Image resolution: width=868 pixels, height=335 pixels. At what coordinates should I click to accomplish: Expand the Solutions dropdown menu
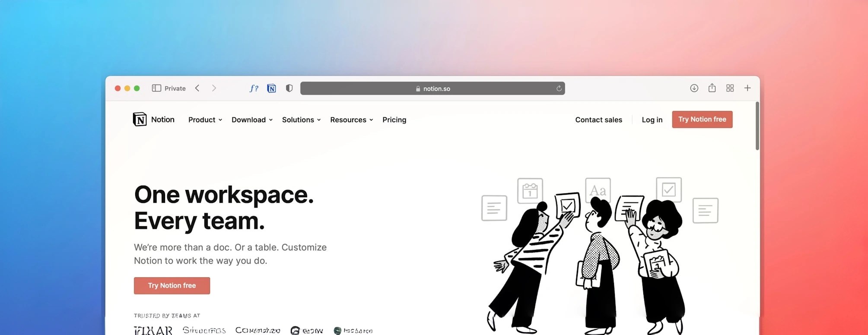point(301,120)
